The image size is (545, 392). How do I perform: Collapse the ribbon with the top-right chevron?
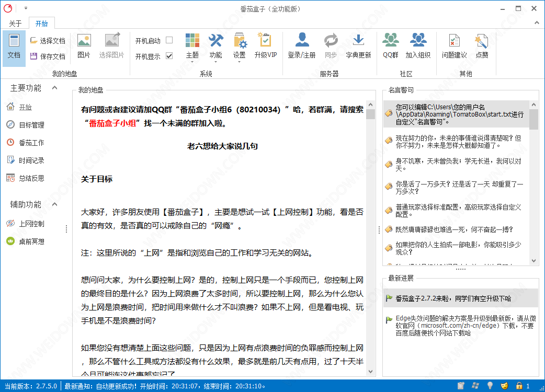pos(537,22)
